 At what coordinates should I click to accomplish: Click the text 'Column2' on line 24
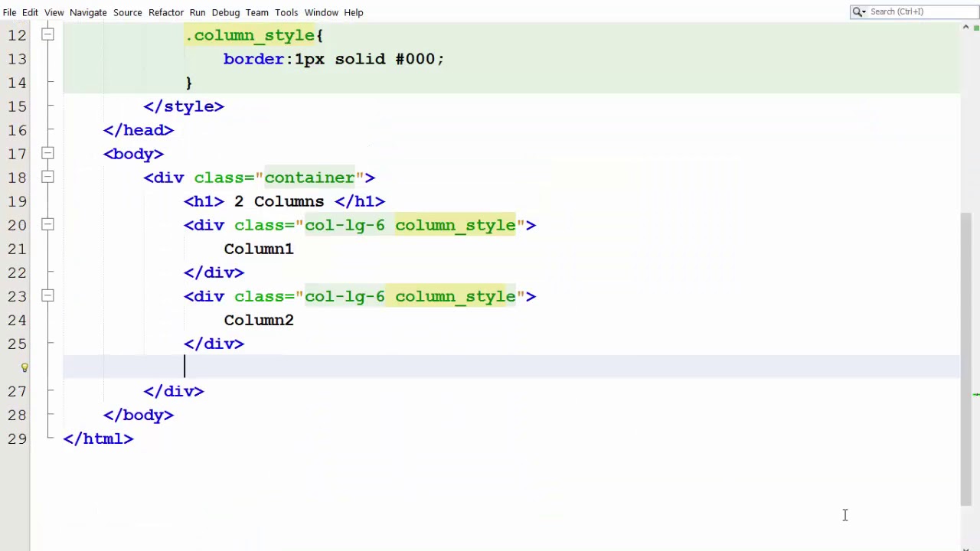(259, 320)
